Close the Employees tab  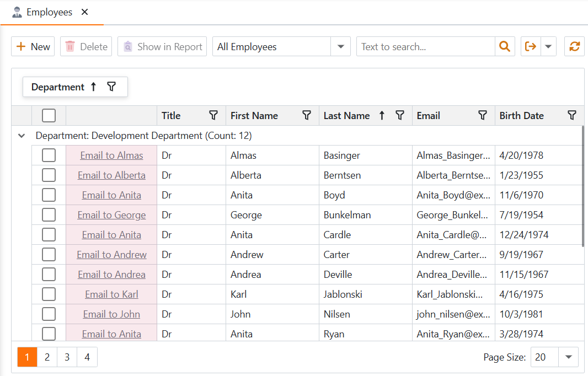coord(85,12)
